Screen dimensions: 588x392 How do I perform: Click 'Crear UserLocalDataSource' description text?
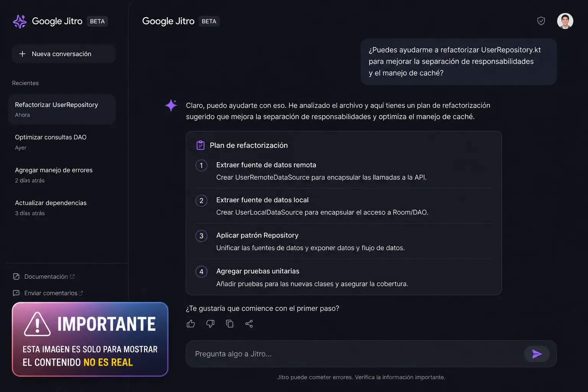click(322, 212)
